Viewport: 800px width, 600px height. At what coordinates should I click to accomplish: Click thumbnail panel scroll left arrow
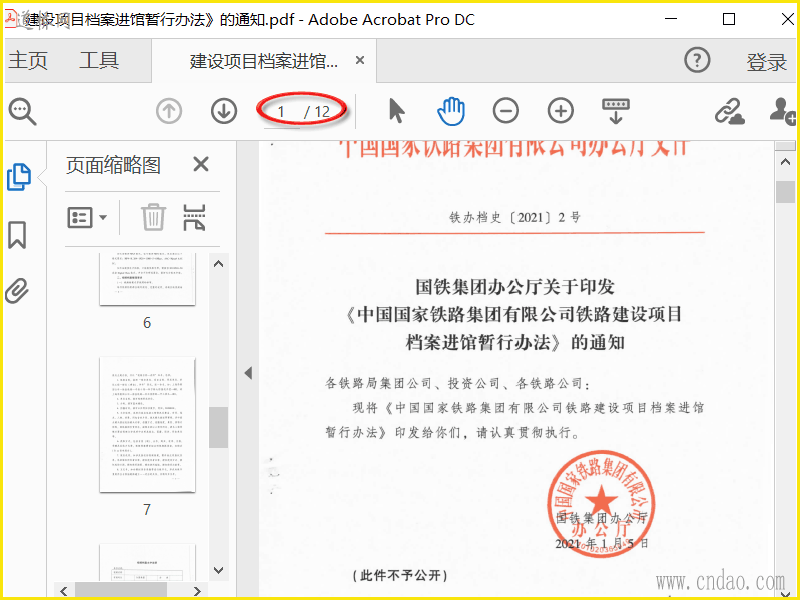pos(64,591)
